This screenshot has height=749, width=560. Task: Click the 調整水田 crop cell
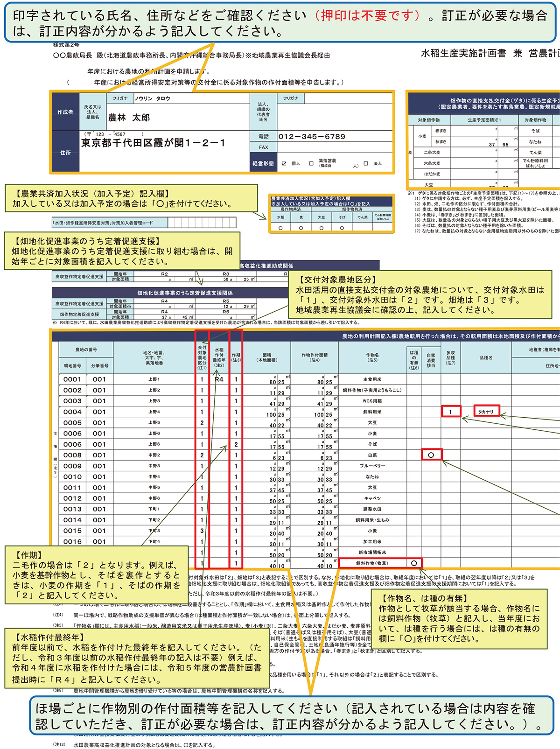tap(372, 509)
